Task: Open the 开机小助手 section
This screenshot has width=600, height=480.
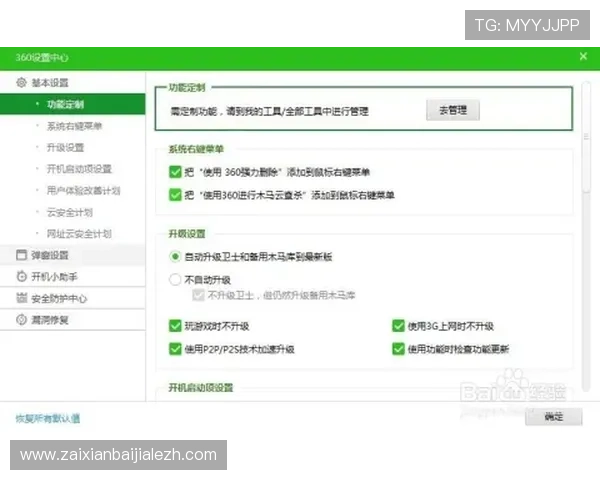Action: (73, 276)
